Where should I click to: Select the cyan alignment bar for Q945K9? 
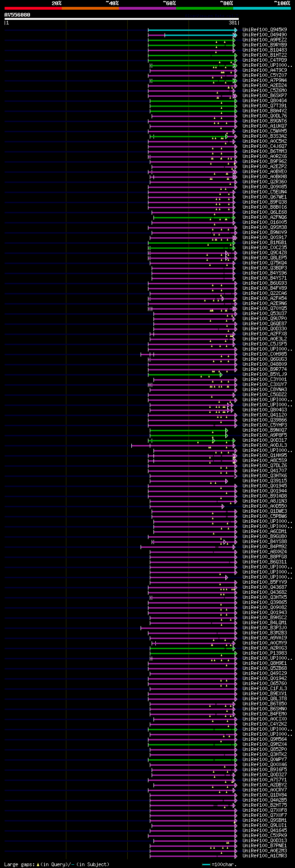pyautogui.click(x=192, y=30)
